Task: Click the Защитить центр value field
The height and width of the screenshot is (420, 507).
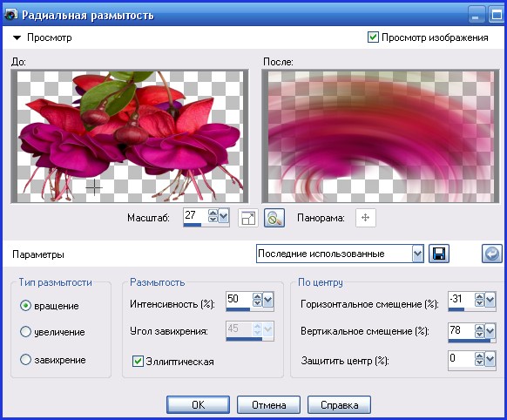Action: coord(461,358)
